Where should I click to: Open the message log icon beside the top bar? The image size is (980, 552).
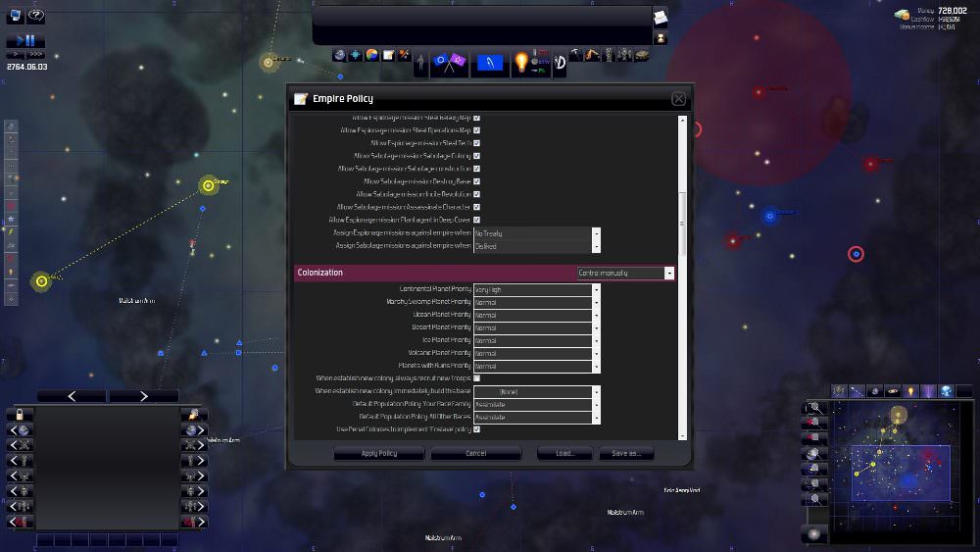click(660, 18)
